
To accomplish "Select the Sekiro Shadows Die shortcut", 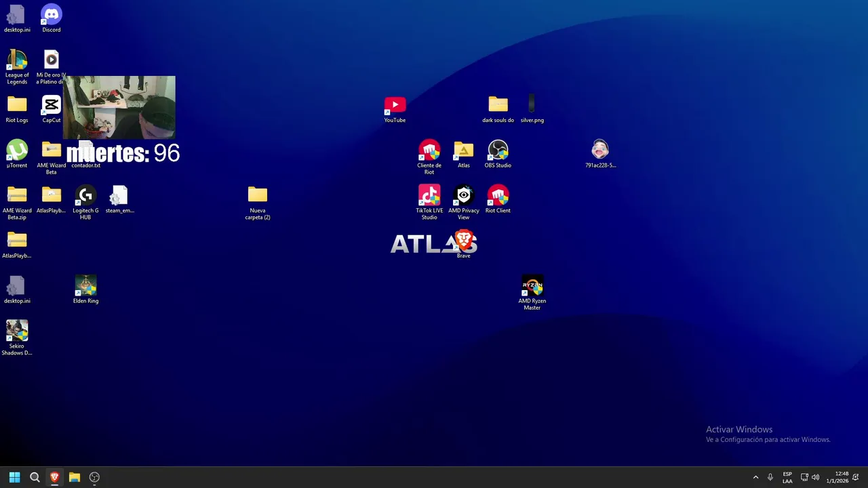I will coord(17,338).
